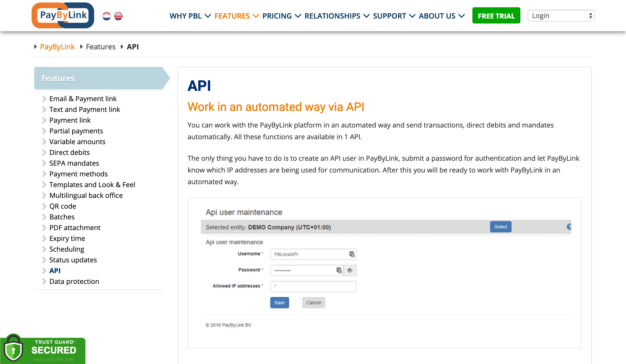Open the RELATIONSHIPS menu
This screenshot has height=364, width=626.
coord(337,16)
